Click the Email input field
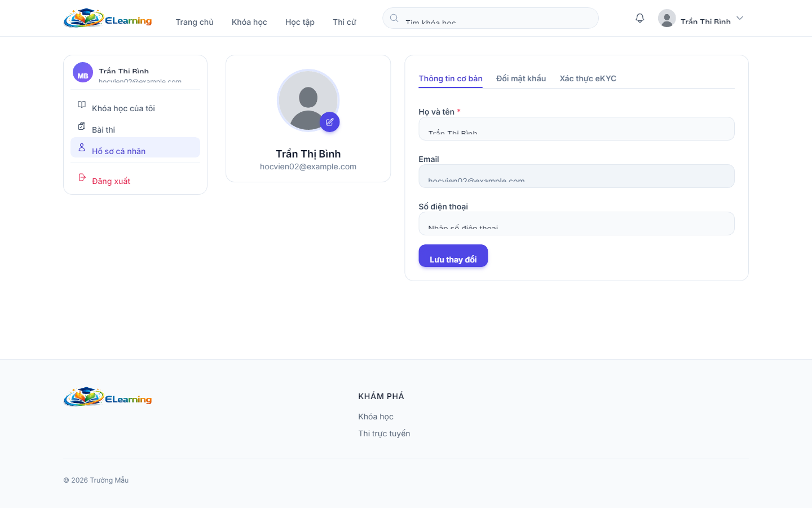This screenshot has height=508, width=812. pos(576,176)
